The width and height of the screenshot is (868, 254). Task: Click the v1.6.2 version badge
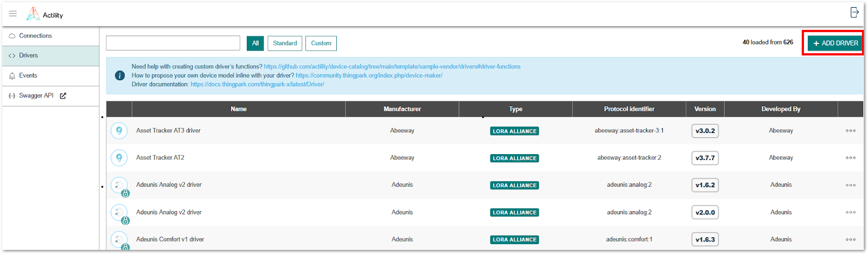pos(705,185)
